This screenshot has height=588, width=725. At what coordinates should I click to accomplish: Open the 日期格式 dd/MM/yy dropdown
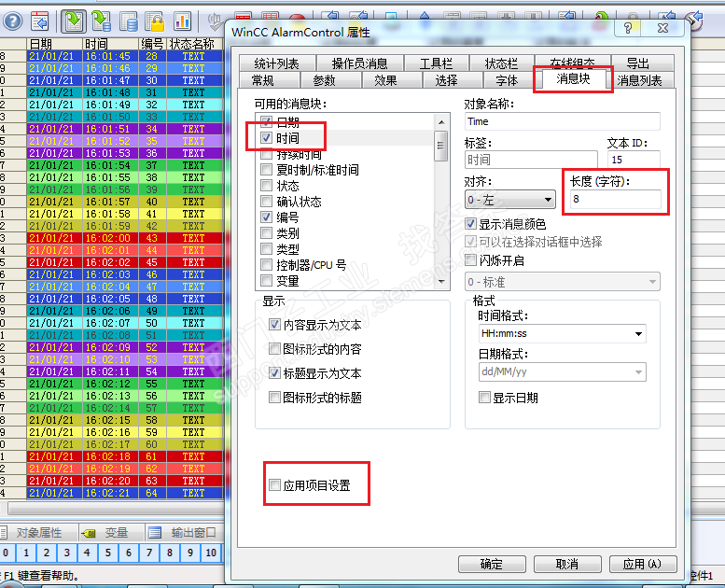(562, 372)
